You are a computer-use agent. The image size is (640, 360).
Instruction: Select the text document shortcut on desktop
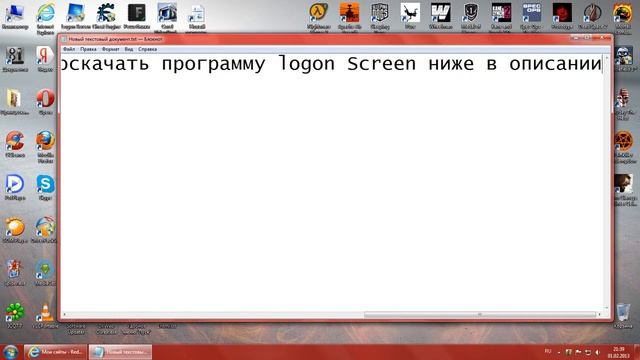coord(196,18)
